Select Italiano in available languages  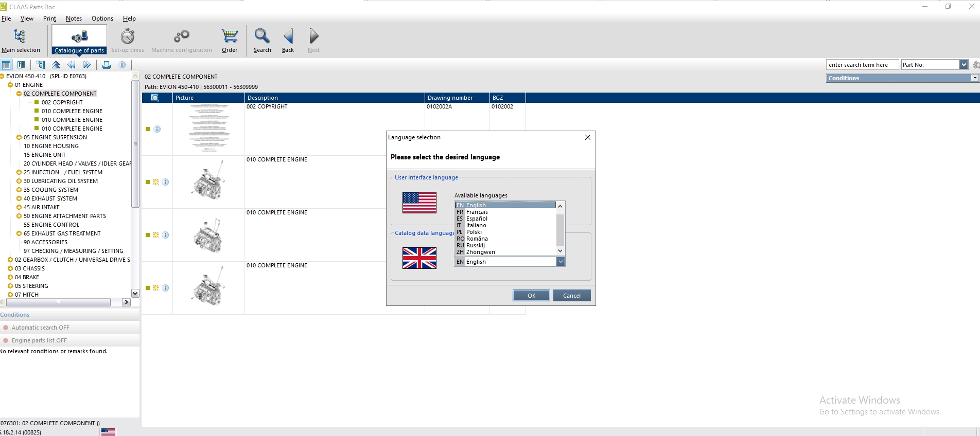click(505, 225)
